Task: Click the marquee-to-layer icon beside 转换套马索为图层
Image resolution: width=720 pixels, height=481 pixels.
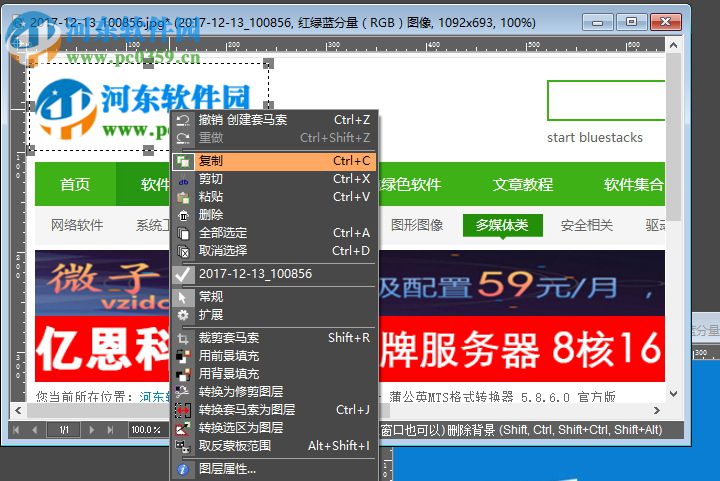Action: pyautogui.click(x=183, y=410)
